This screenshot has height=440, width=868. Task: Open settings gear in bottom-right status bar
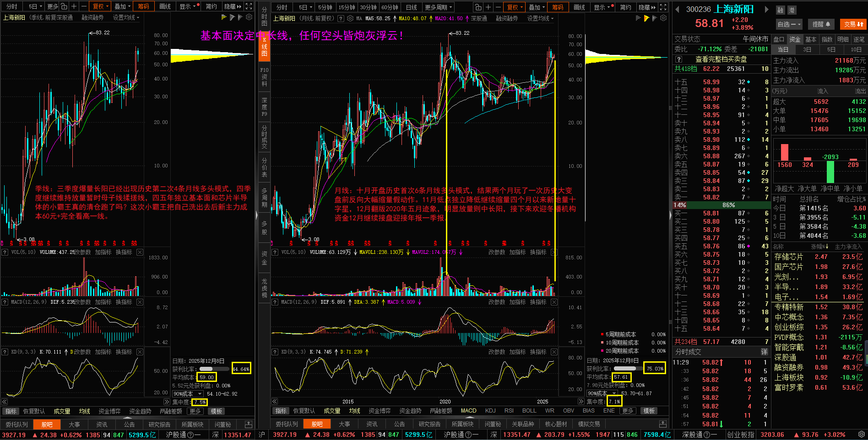[861, 434]
